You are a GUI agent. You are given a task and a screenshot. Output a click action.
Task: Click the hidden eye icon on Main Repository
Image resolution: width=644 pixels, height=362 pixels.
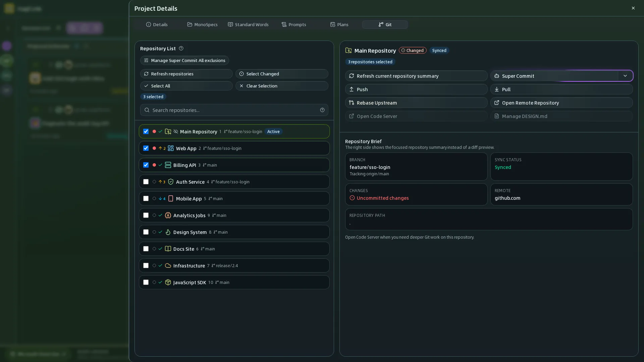(x=176, y=132)
